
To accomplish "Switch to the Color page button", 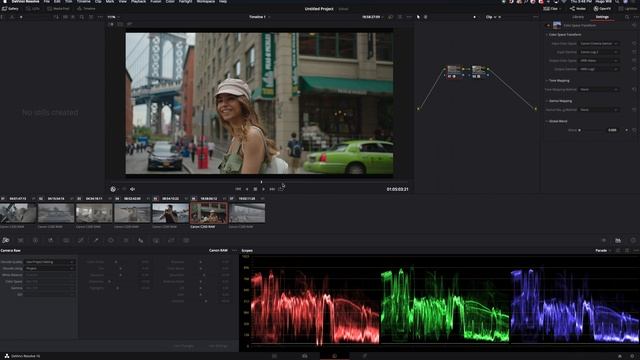I will (334, 356).
